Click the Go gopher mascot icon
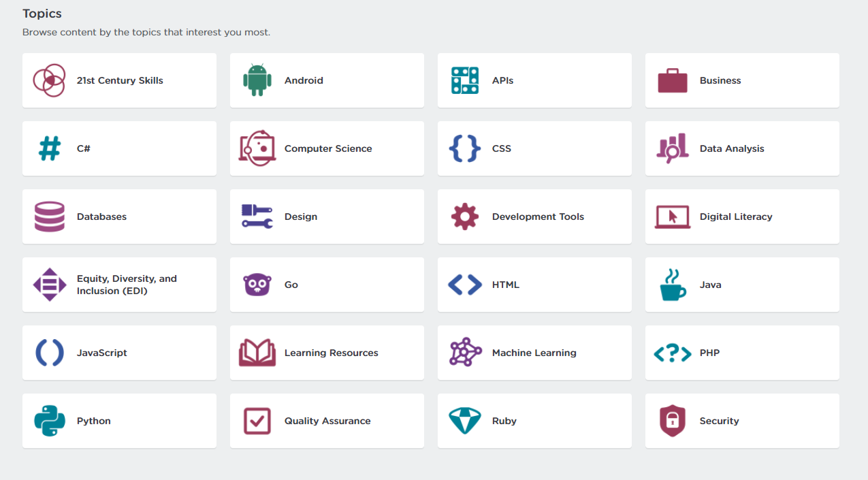 click(257, 285)
